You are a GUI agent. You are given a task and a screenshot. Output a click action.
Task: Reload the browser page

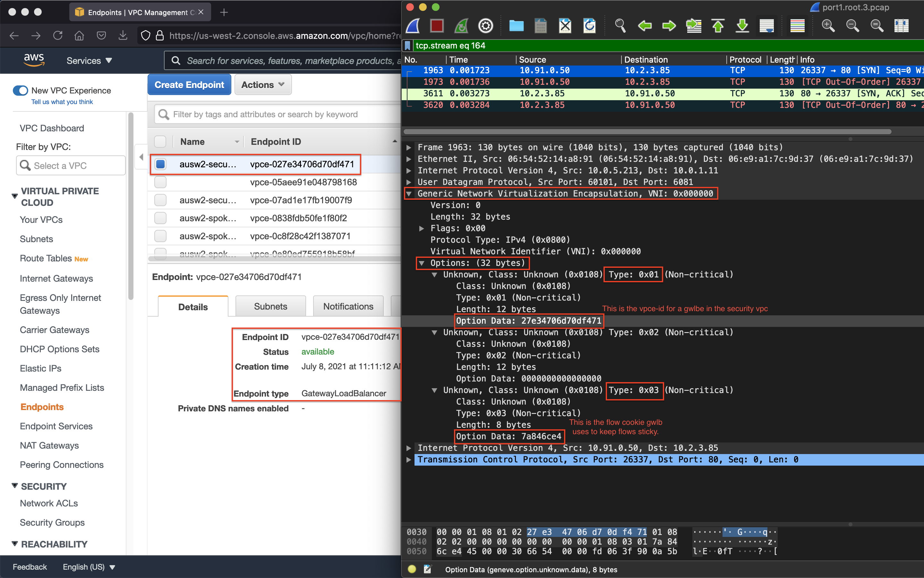click(x=58, y=36)
